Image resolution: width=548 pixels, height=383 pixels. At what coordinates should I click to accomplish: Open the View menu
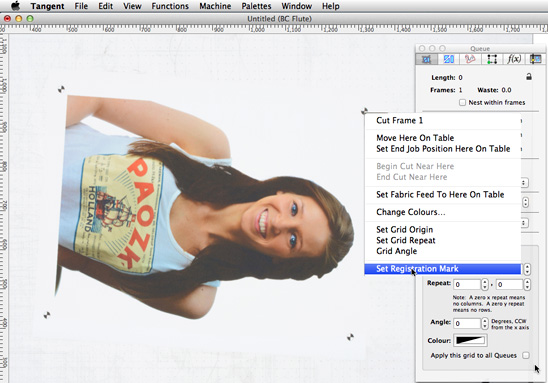(132, 6)
